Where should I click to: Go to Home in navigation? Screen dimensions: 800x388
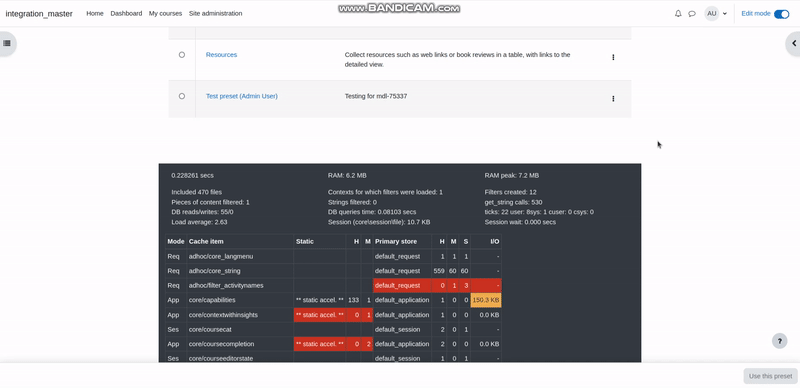(95, 14)
